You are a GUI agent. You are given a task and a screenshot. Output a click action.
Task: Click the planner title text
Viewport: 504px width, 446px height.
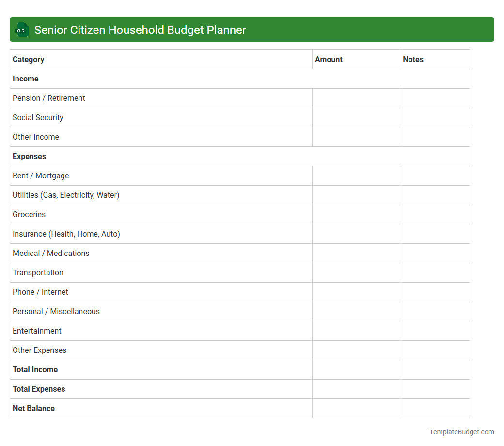[x=140, y=30]
